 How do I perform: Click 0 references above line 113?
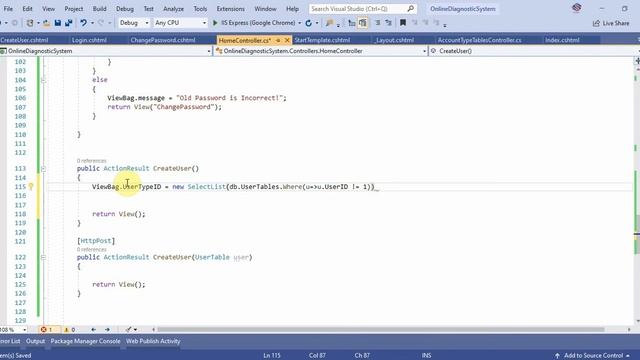(91, 160)
